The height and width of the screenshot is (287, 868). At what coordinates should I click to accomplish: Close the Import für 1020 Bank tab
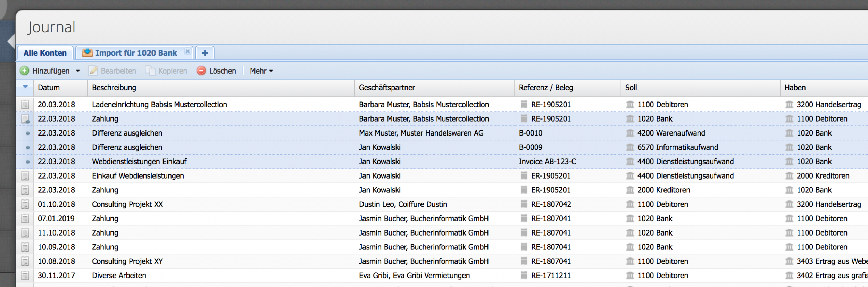(187, 51)
